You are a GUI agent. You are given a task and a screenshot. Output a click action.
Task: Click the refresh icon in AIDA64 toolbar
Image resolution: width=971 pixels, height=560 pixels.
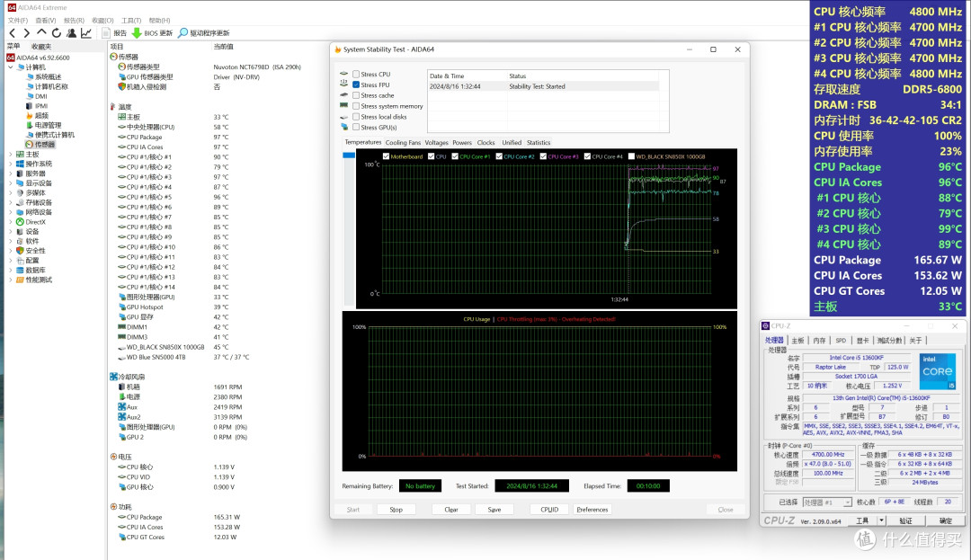57,32
